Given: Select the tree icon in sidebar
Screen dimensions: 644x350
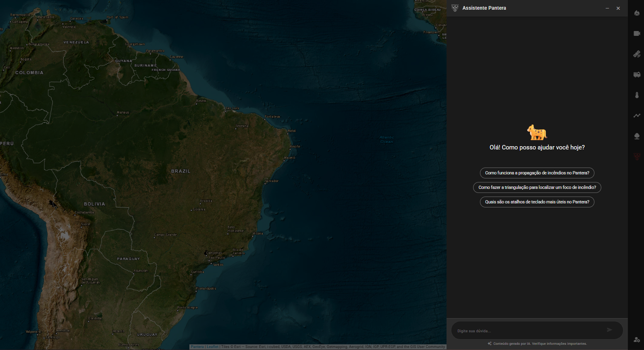Looking at the screenshot, I should [x=637, y=136].
